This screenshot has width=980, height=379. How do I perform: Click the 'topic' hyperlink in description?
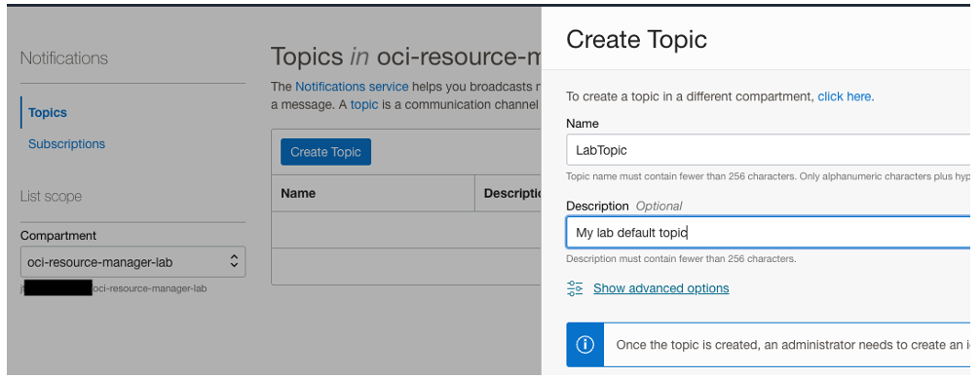pos(363,105)
